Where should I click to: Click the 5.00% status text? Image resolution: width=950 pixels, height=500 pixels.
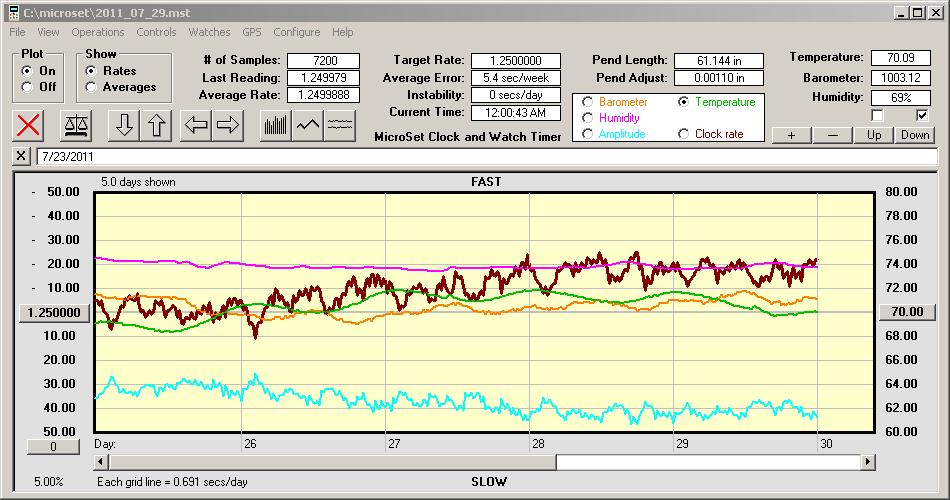coord(48,482)
